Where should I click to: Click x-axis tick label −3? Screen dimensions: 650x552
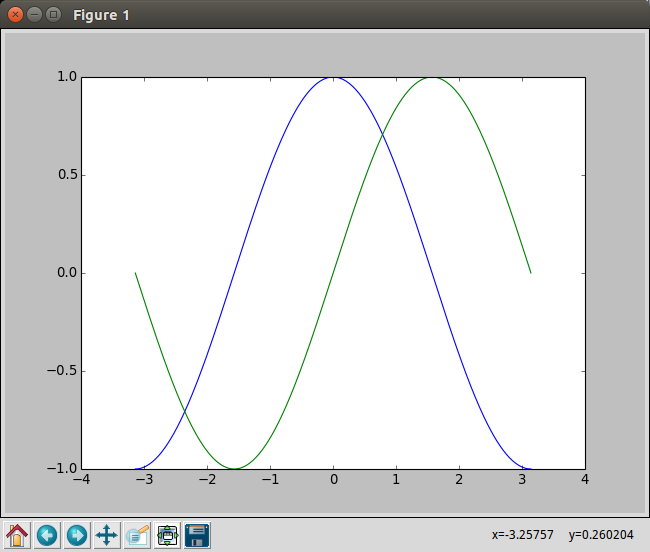point(144,479)
